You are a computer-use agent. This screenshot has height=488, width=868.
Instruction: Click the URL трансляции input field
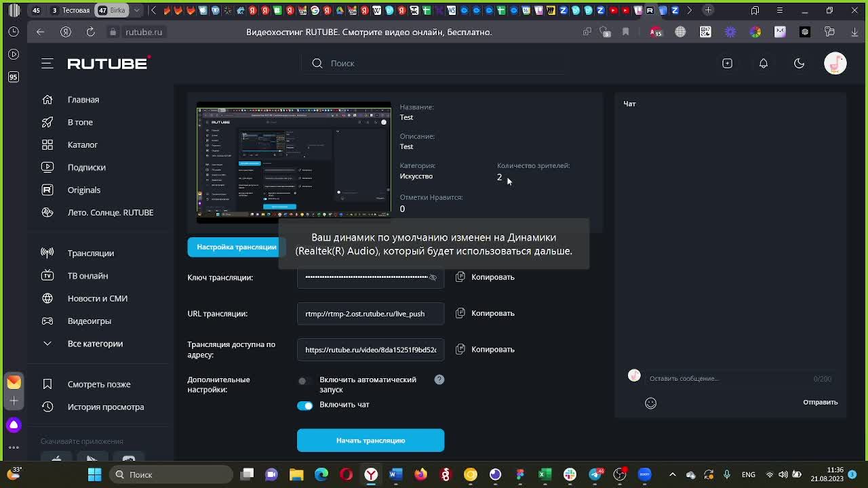(x=370, y=313)
